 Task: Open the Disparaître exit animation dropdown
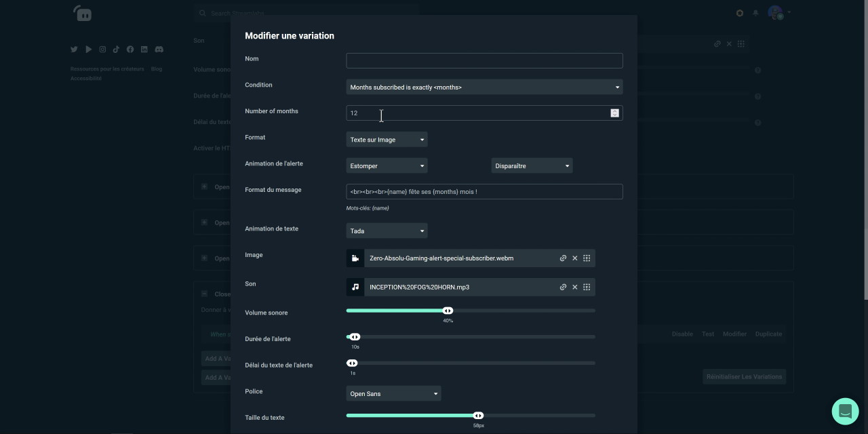coord(532,166)
